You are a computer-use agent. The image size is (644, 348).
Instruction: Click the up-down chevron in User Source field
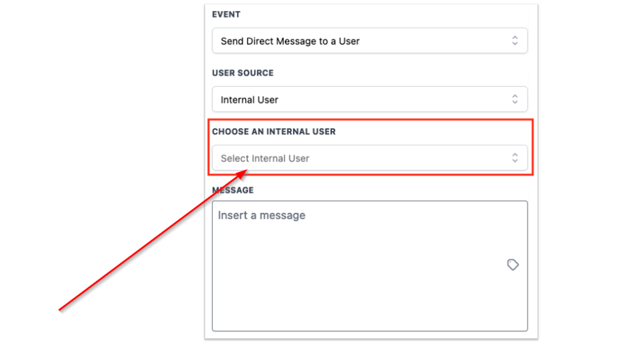tap(515, 99)
